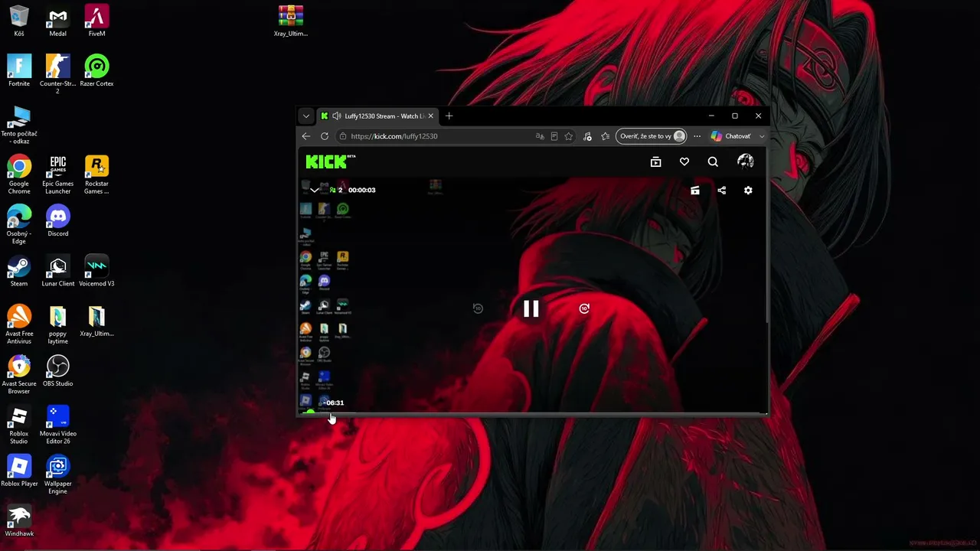Viewport: 980px width, 551px height.
Task: Open the Edge favorites list
Action: click(605, 136)
